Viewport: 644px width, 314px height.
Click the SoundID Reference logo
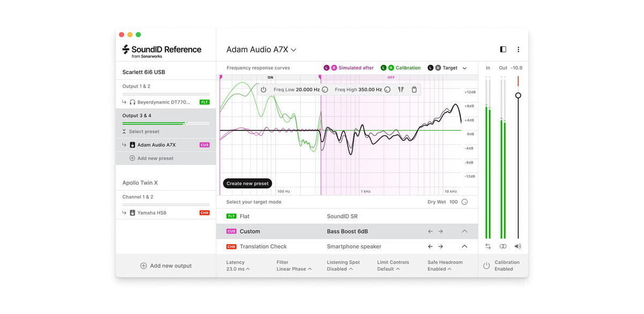point(162,50)
